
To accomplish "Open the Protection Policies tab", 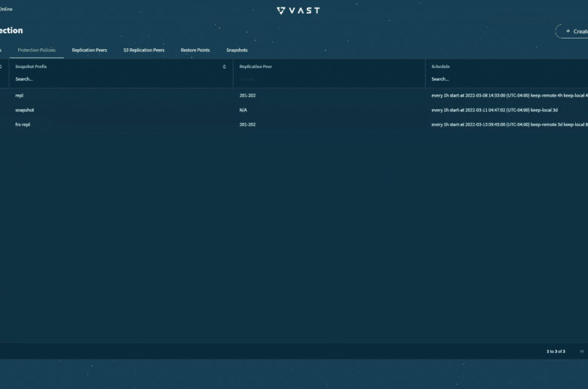I will tap(36, 50).
